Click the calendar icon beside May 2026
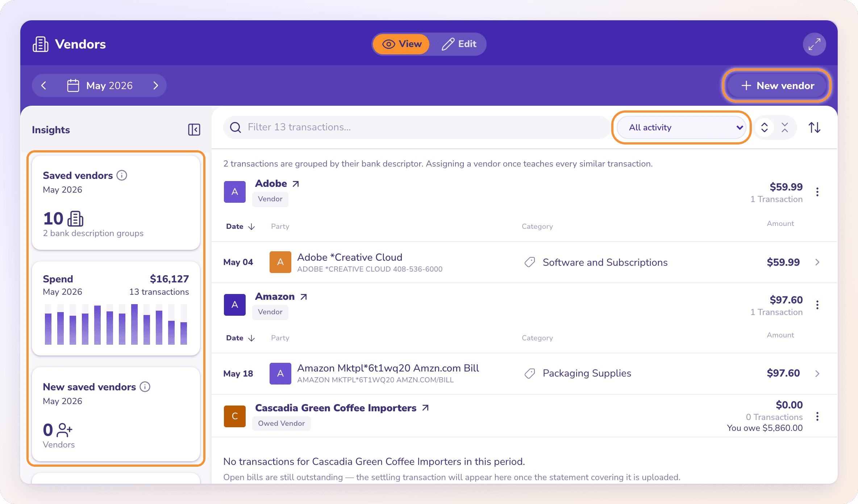 coord(73,85)
